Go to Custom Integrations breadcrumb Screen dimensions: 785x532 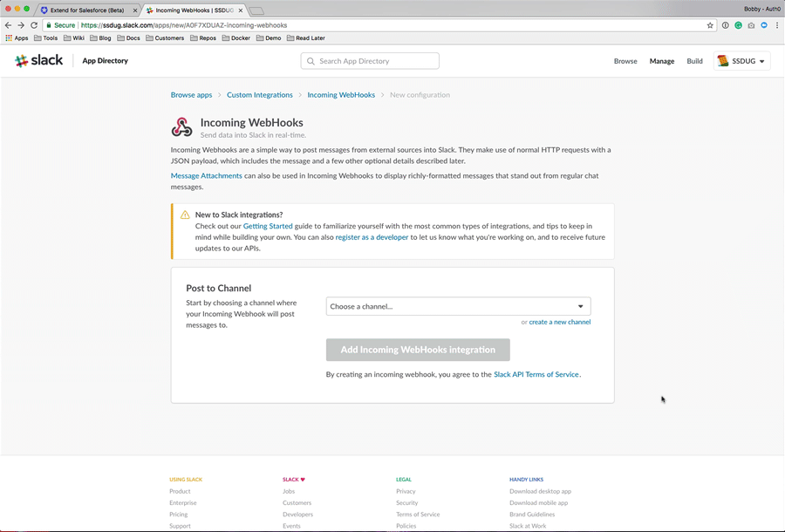pos(259,94)
